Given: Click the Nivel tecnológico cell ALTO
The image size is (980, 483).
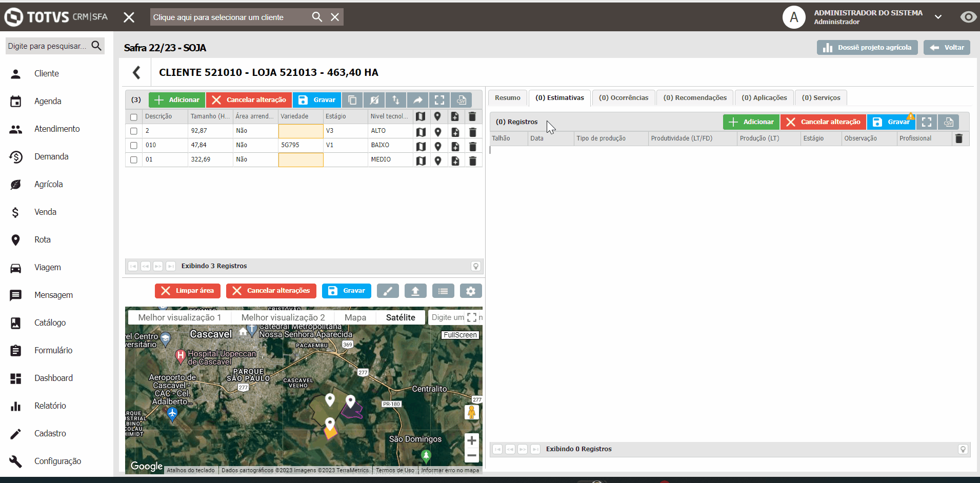Looking at the screenshot, I should point(391,131).
